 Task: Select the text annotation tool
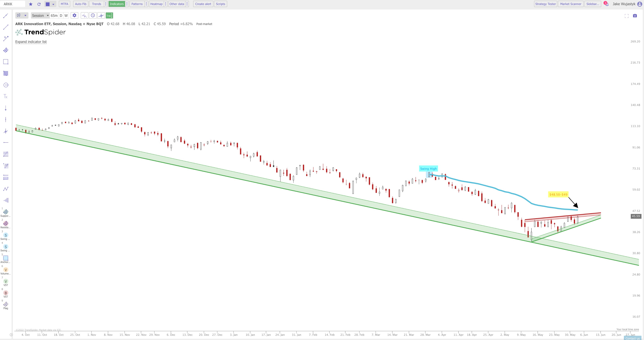click(6, 96)
